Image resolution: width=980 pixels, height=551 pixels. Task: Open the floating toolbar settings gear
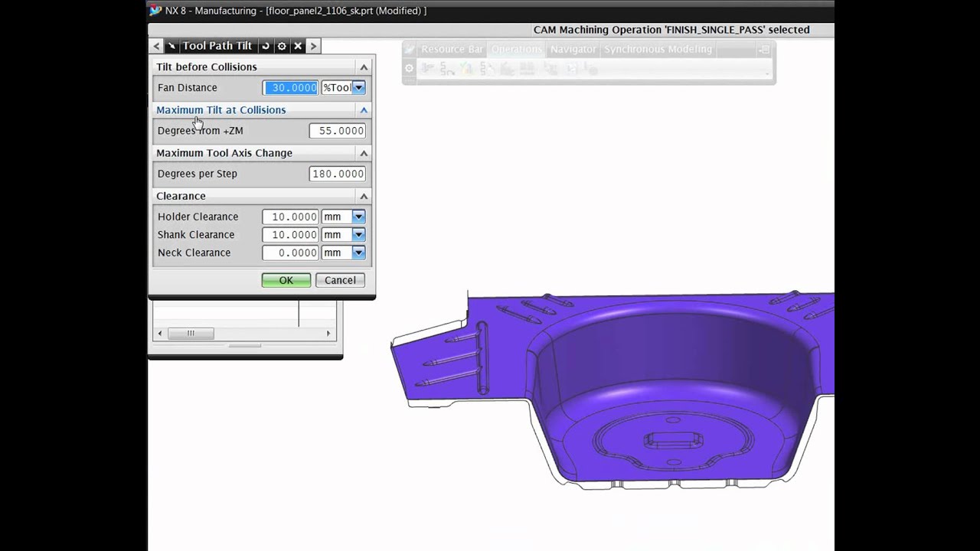(410, 68)
